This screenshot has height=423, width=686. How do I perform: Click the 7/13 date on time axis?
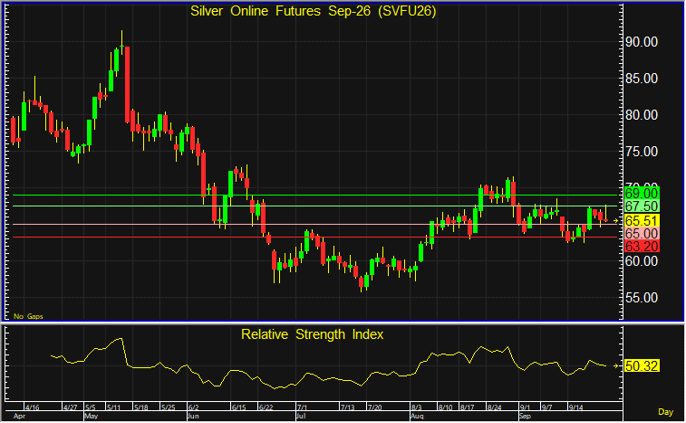(x=348, y=407)
